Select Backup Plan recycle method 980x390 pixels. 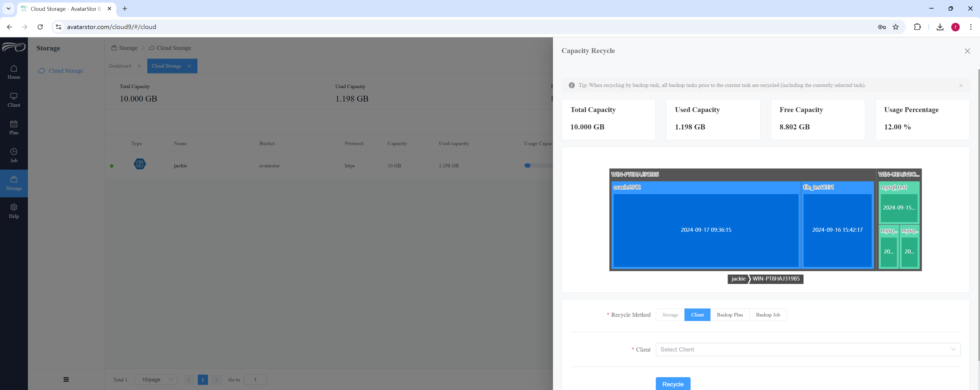(729, 315)
